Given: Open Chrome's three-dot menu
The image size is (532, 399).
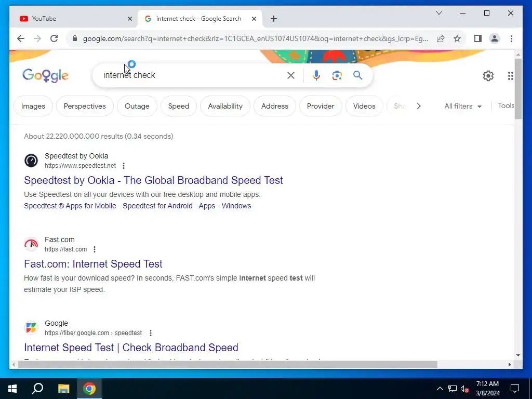Looking at the screenshot, I should pyautogui.click(x=511, y=38).
